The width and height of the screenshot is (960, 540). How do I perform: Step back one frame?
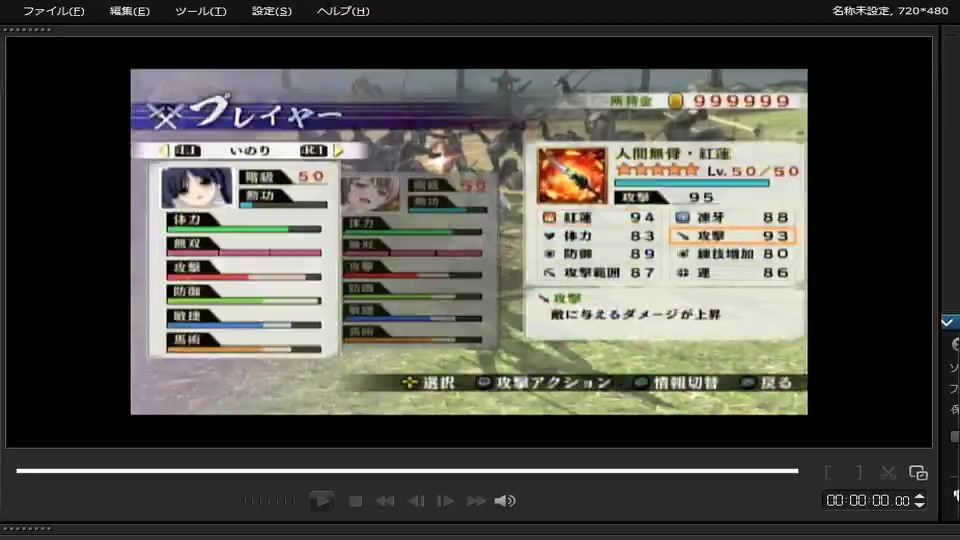pos(416,501)
